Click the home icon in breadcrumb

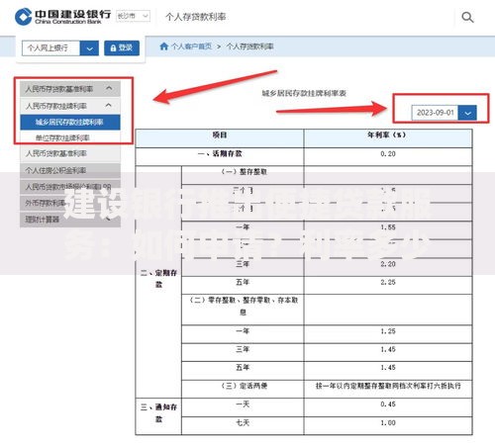[164, 46]
